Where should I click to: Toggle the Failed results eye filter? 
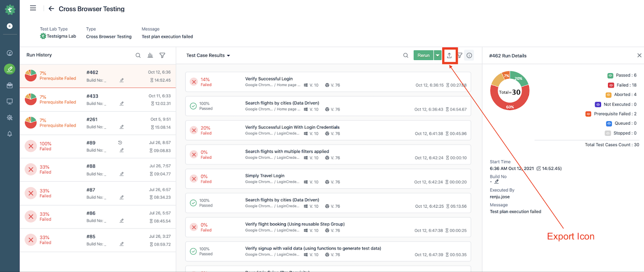pyautogui.click(x=611, y=85)
